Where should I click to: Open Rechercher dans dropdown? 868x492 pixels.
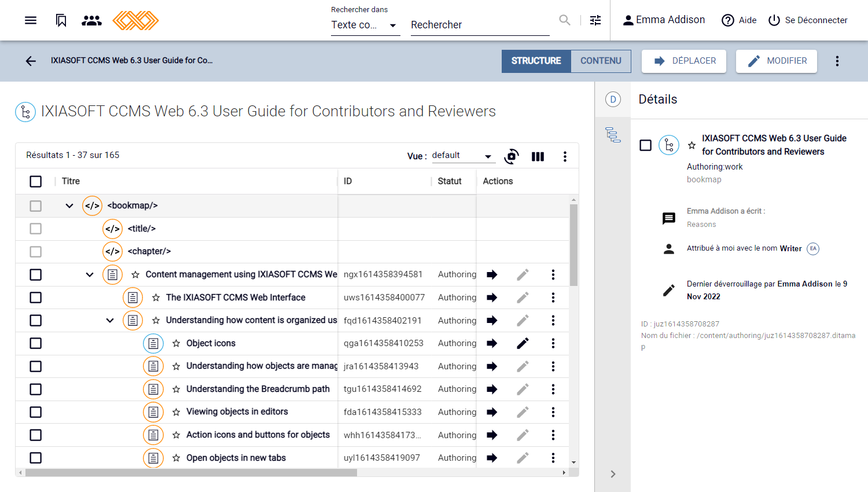click(365, 25)
